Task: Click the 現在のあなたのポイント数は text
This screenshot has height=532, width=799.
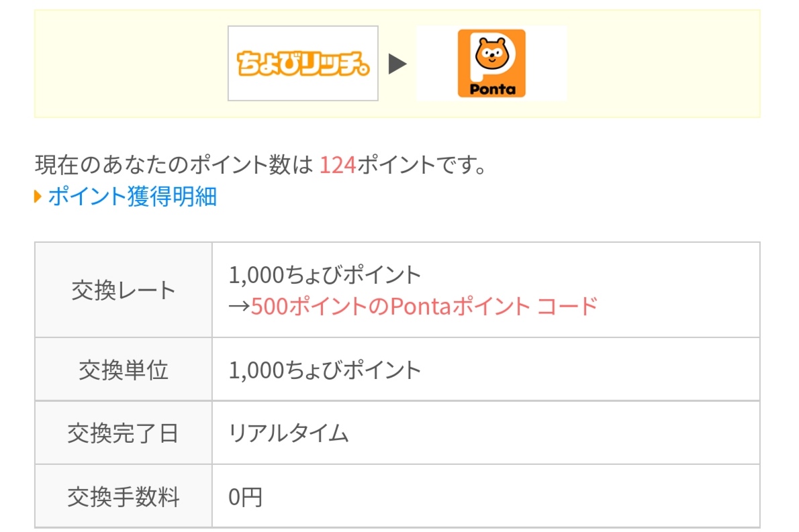Action: point(174,165)
